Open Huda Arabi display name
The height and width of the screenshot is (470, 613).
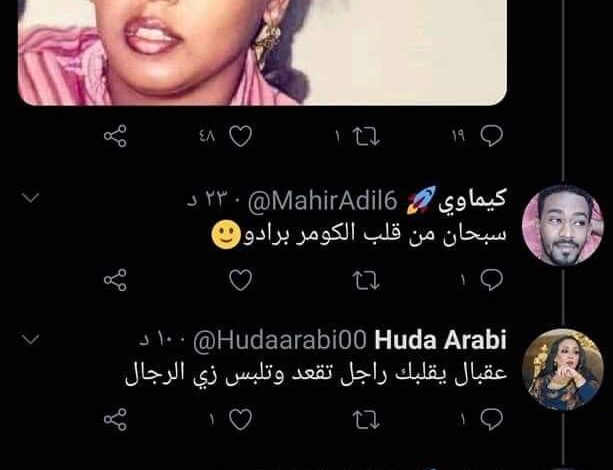[x=440, y=340]
